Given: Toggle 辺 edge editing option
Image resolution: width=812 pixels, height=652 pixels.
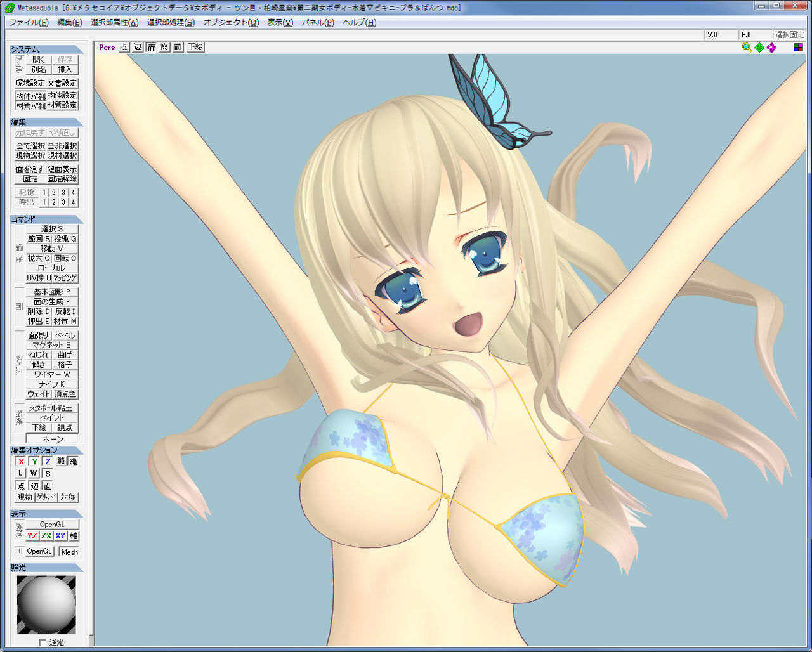Looking at the screenshot, I should (x=34, y=486).
